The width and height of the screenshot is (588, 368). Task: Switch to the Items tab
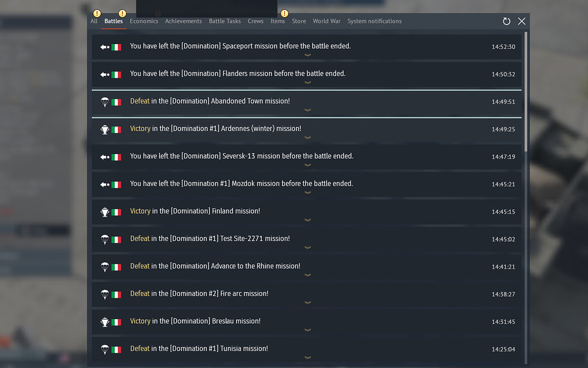pos(277,21)
